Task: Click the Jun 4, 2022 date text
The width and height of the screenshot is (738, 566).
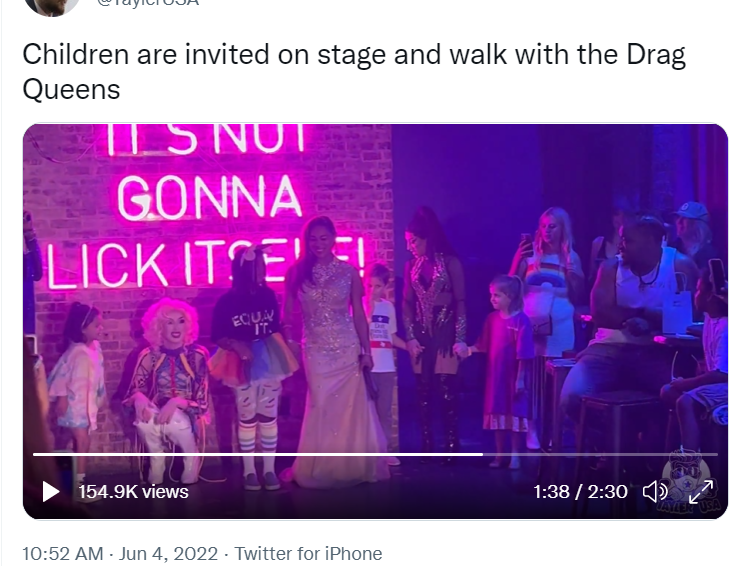Action: click(x=168, y=553)
